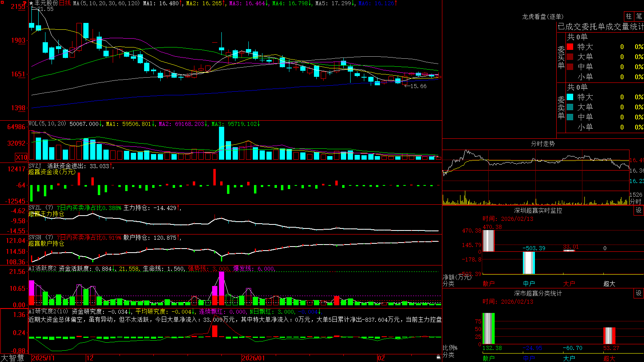Click the AI研究度2(10) indicator label

click(x=48, y=311)
